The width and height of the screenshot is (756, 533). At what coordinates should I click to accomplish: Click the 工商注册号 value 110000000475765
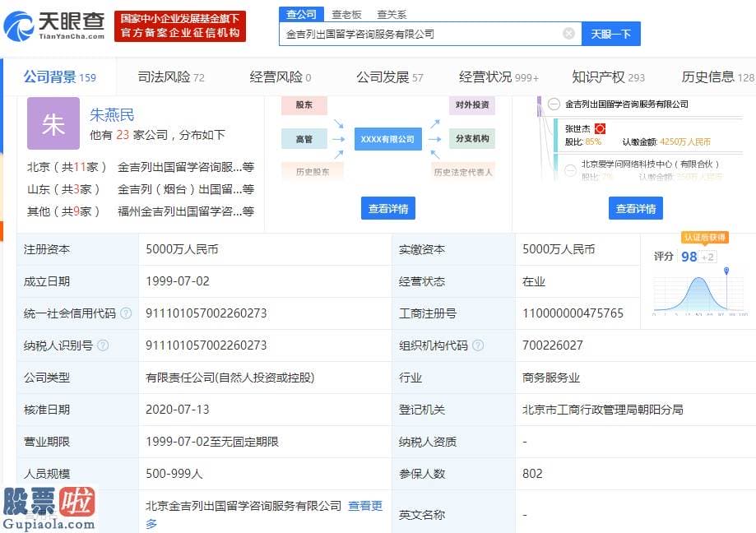click(573, 313)
